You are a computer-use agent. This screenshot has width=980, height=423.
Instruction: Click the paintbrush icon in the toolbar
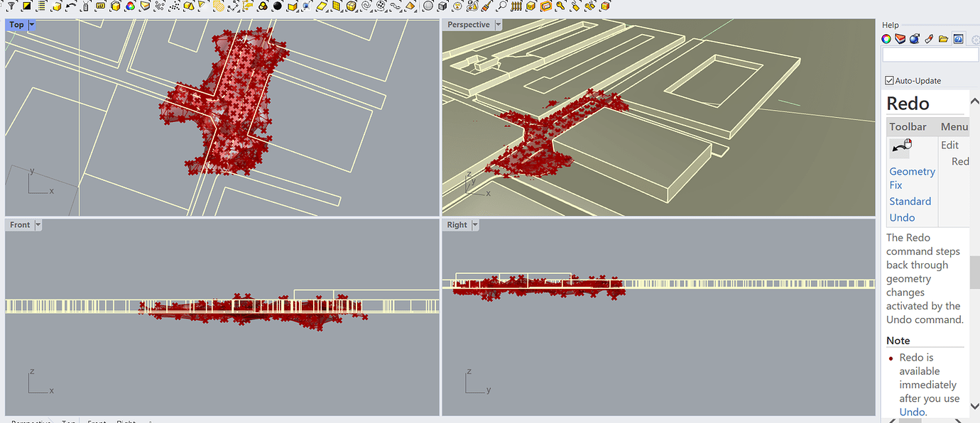[485, 6]
